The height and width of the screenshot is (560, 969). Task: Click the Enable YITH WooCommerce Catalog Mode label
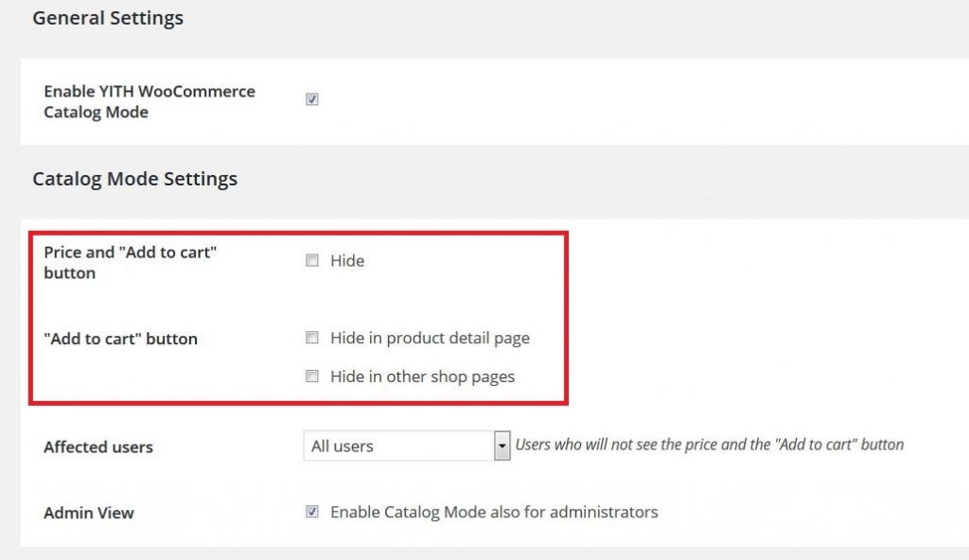pyautogui.click(x=150, y=101)
